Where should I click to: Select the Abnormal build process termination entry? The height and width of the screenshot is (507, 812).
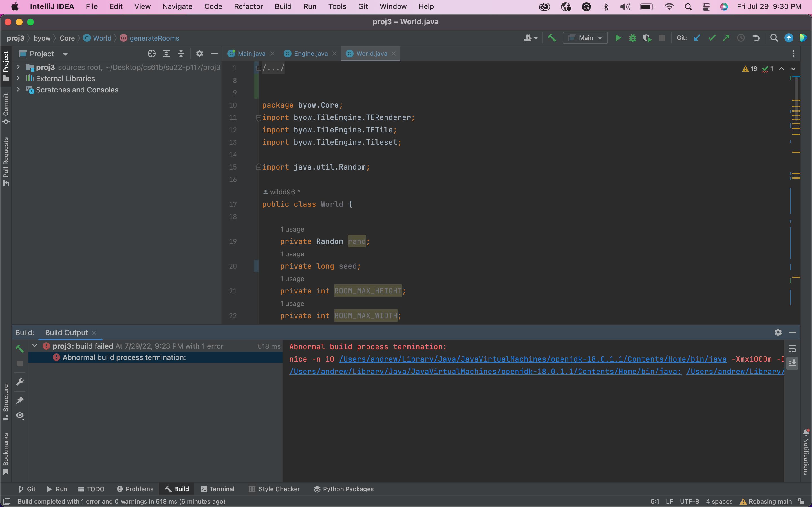[x=124, y=357]
